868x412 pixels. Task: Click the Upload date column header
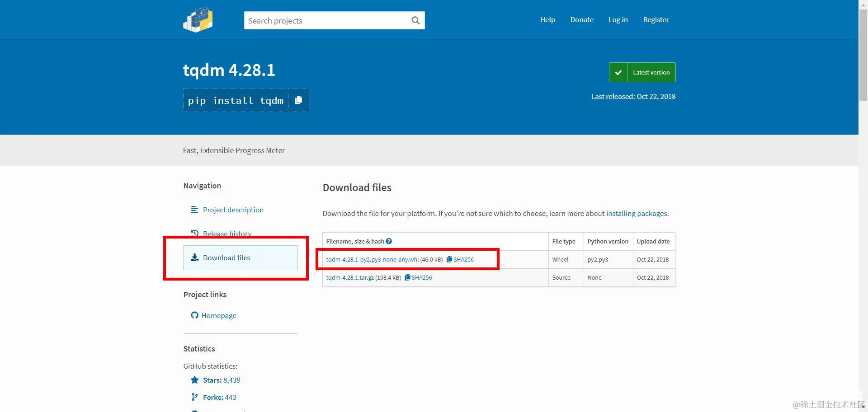point(653,241)
